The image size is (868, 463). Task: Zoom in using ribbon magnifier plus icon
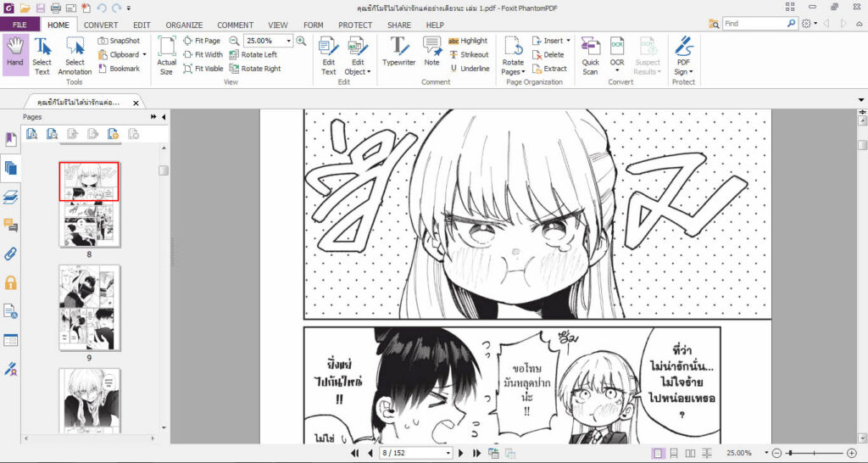click(x=301, y=41)
